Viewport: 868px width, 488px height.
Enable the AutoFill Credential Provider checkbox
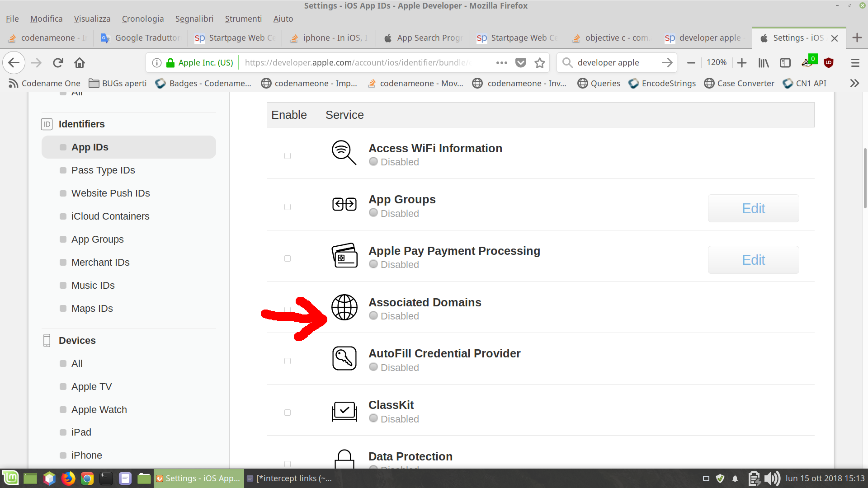[288, 361]
